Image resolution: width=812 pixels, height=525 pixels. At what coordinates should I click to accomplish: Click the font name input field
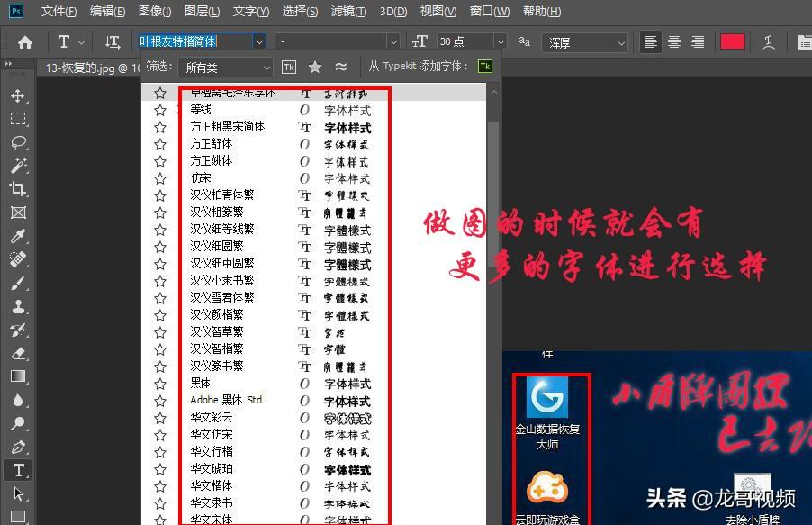(x=195, y=41)
